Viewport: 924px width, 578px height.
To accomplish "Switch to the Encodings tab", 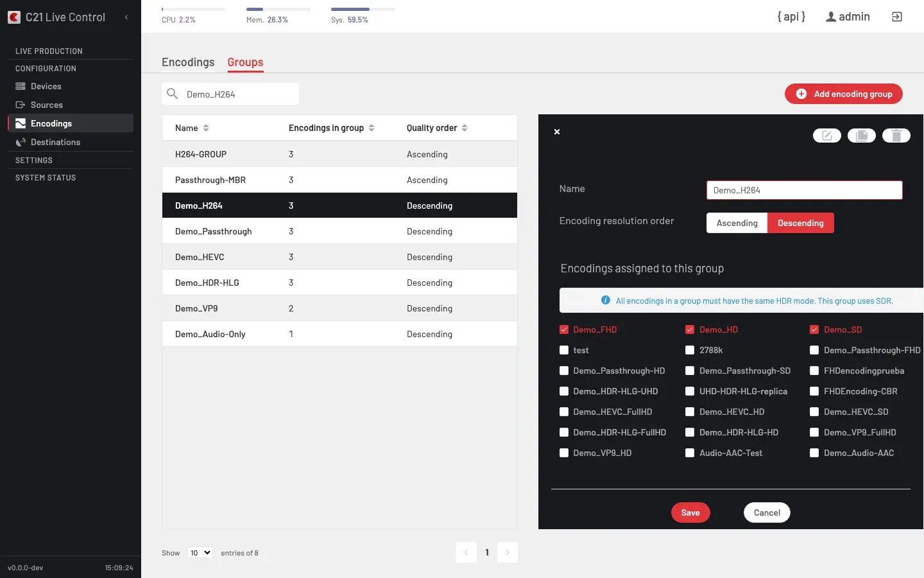I will point(188,62).
